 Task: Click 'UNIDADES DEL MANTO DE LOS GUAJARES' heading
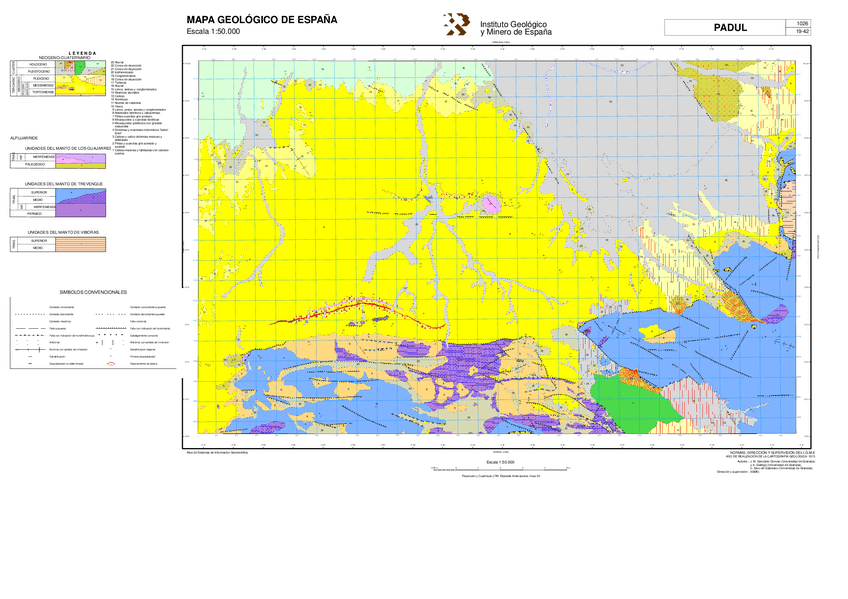point(68,149)
